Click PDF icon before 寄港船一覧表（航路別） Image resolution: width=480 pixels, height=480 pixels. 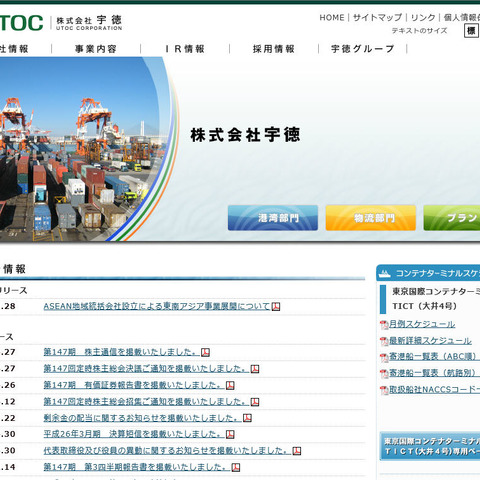tap(384, 374)
